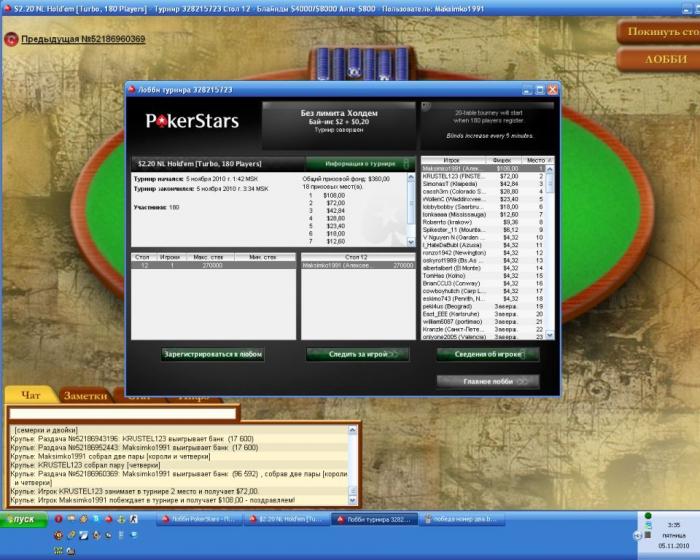Click the blue Skype quick launch icon
The height and width of the screenshot is (560, 700).
pos(96,519)
